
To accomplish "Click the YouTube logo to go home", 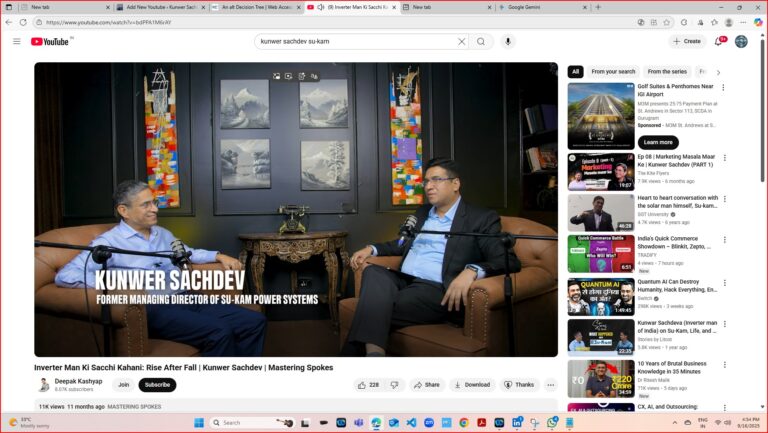I will tap(49, 42).
